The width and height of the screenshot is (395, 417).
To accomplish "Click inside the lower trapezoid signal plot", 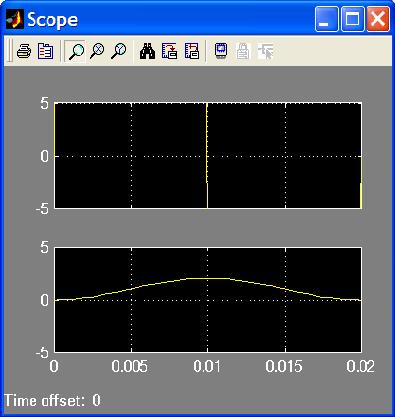I will pos(208,300).
